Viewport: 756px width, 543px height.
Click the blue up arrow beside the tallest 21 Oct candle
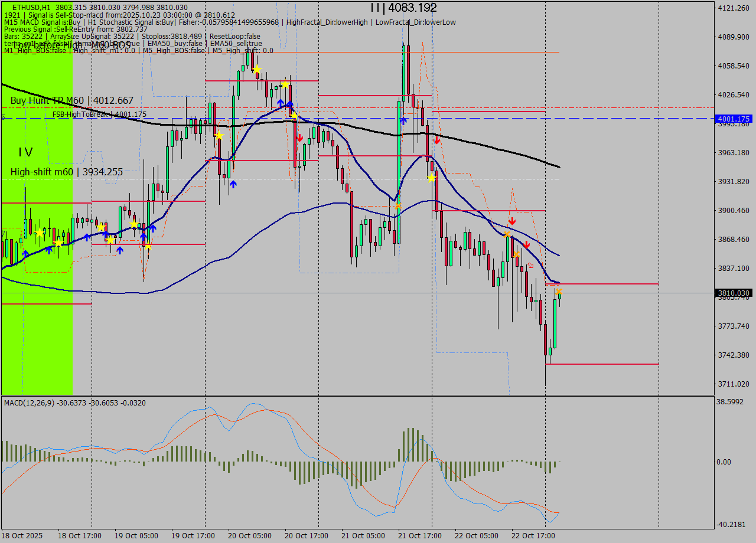click(403, 120)
